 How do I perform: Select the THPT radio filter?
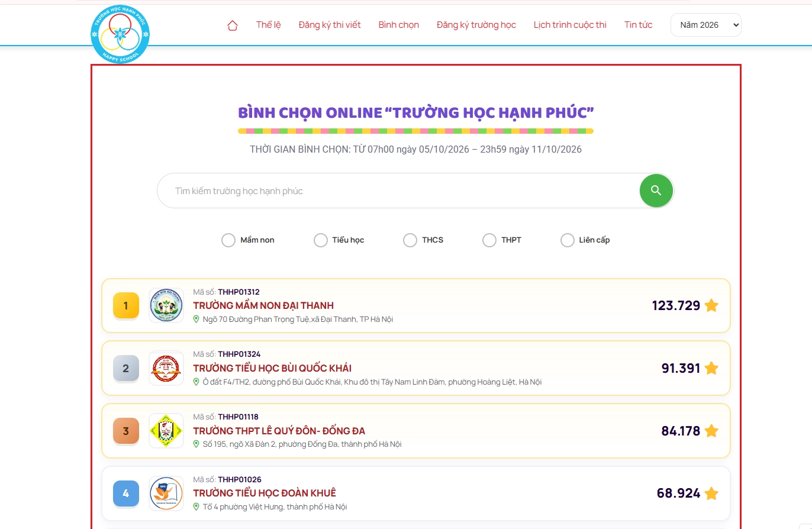[489, 240]
